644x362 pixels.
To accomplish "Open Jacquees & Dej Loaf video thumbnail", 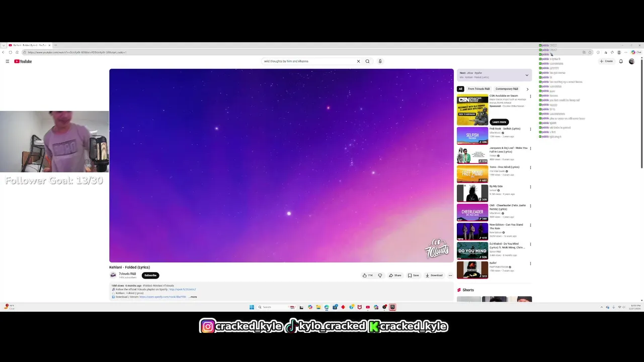I will [472, 155].
